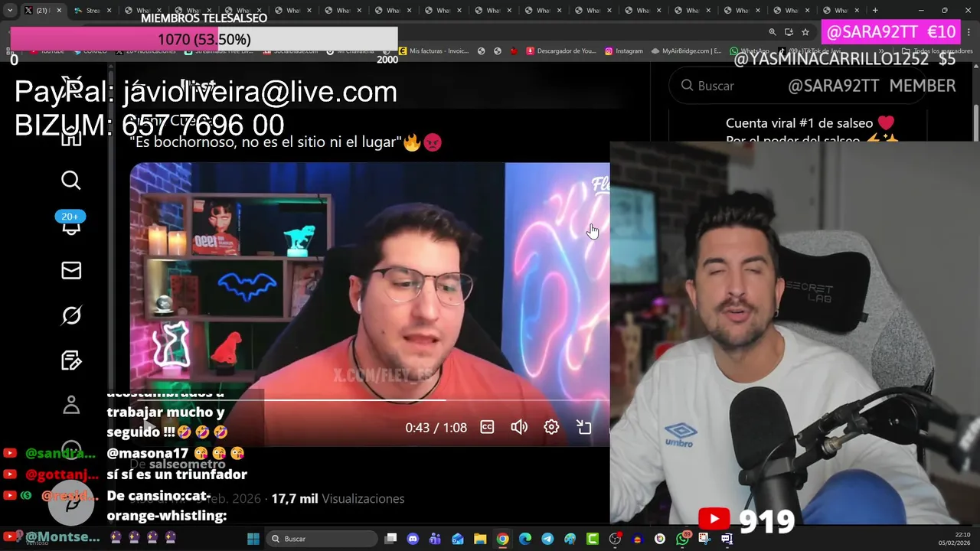Image resolution: width=980 pixels, height=551 pixels.
Task: Open Telegram from the taskbar
Action: tap(547, 539)
